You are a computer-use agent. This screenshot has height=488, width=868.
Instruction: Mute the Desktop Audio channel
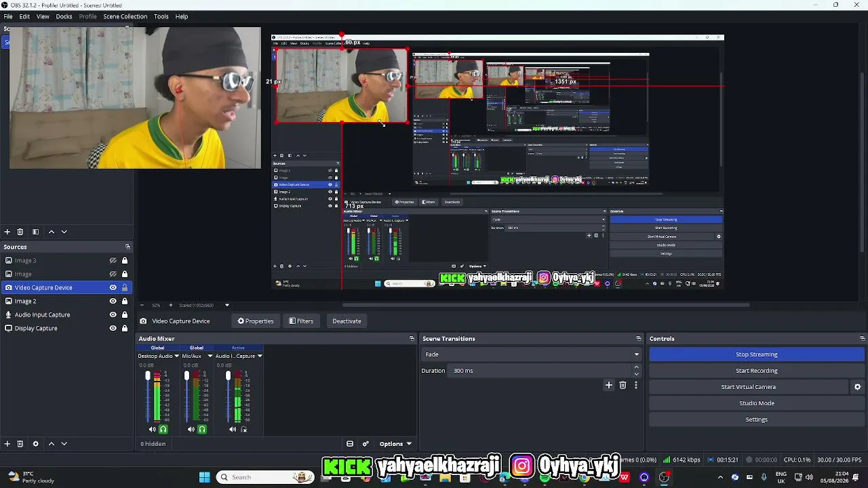[x=152, y=429]
